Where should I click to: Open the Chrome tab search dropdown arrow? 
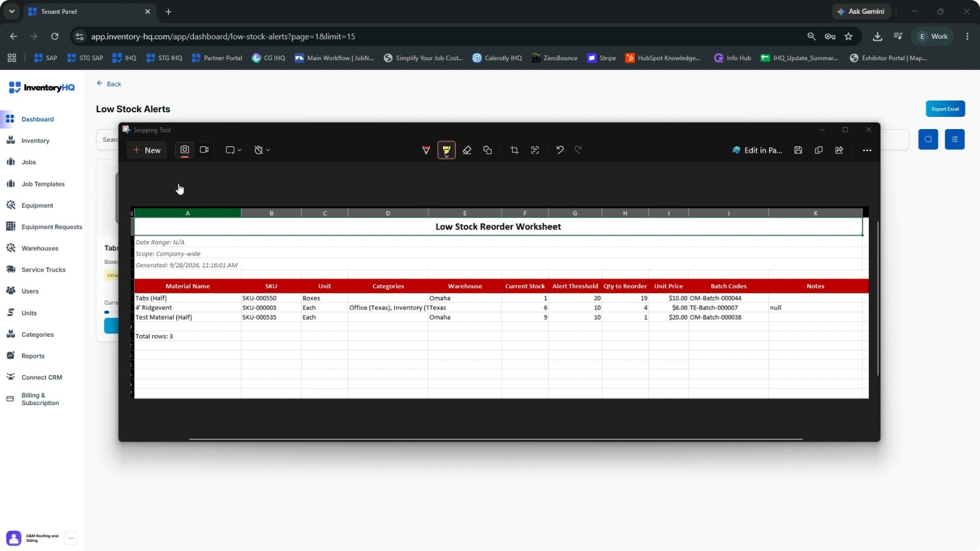pos(12,12)
